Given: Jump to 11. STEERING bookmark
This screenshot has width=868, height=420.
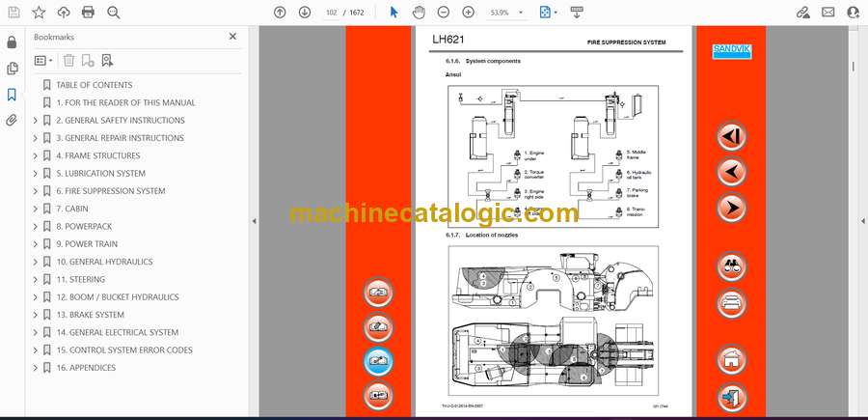Looking at the screenshot, I should click(81, 279).
